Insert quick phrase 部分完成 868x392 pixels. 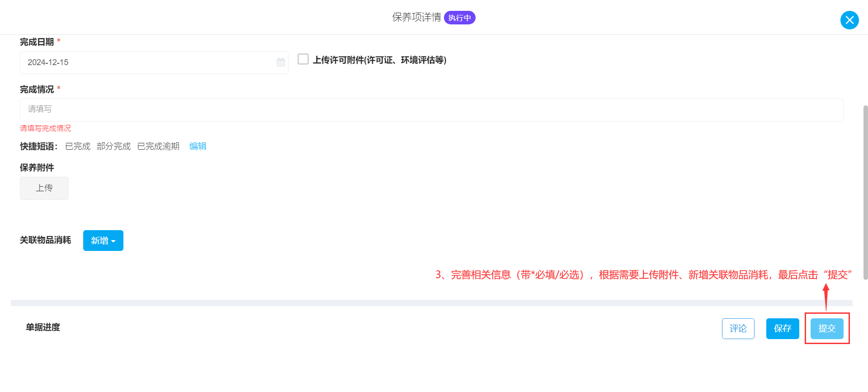(x=113, y=146)
